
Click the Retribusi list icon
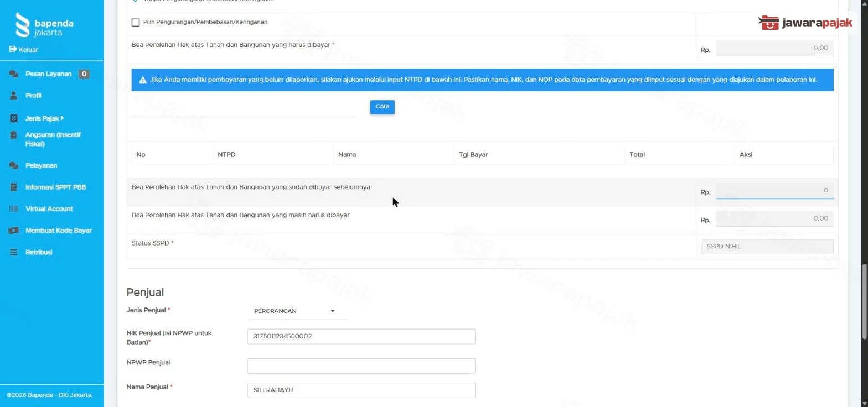[x=13, y=252]
